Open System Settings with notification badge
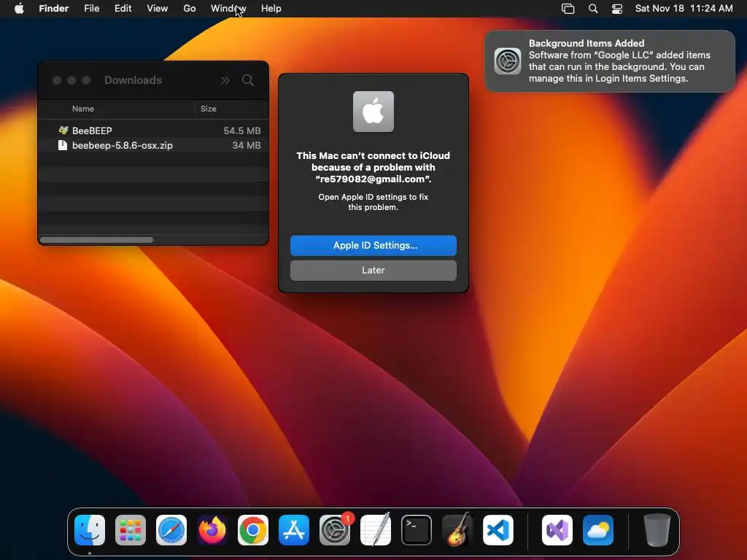The height and width of the screenshot is (560, 747). click(335, 530)
